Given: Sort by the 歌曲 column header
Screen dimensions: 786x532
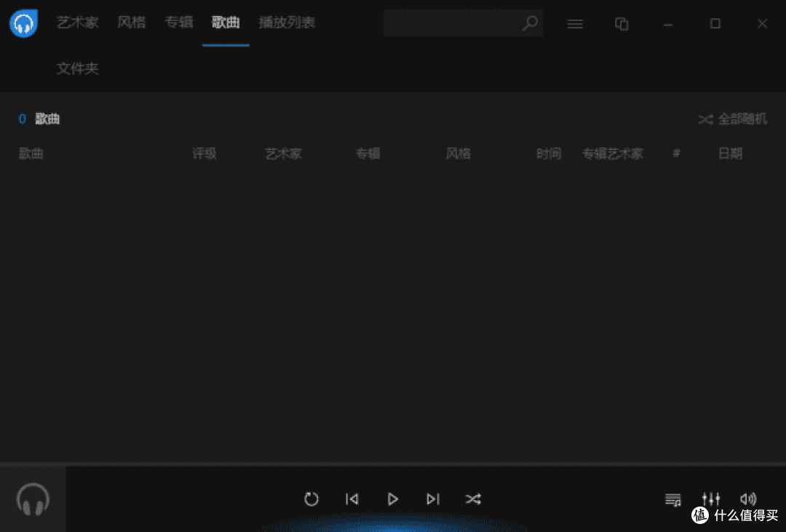Looking at the screenshot, I should [31, 154].
